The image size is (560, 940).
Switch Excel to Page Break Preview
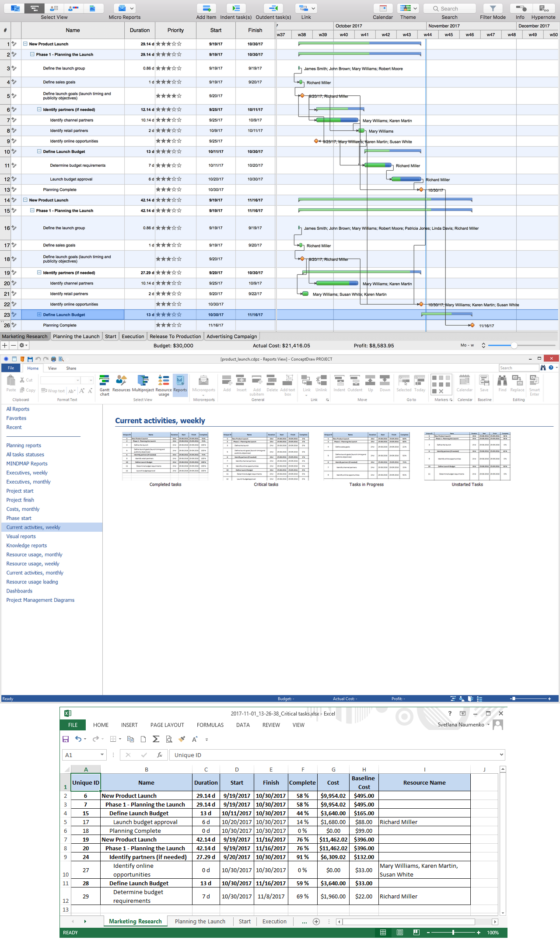coord(416,933)
